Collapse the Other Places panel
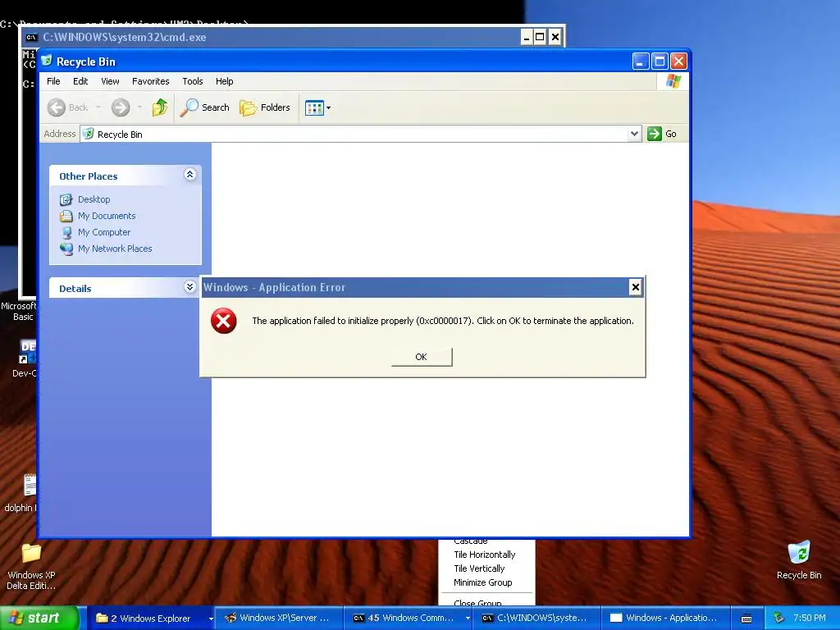Image resolution: width=840 pixels, height=630 pixels. pos(189,175)
